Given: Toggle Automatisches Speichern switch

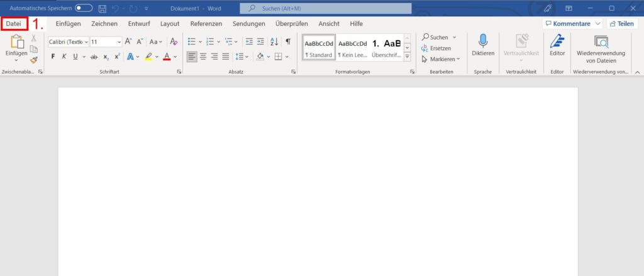Looking at the screenshot, I should click(84, 8).
